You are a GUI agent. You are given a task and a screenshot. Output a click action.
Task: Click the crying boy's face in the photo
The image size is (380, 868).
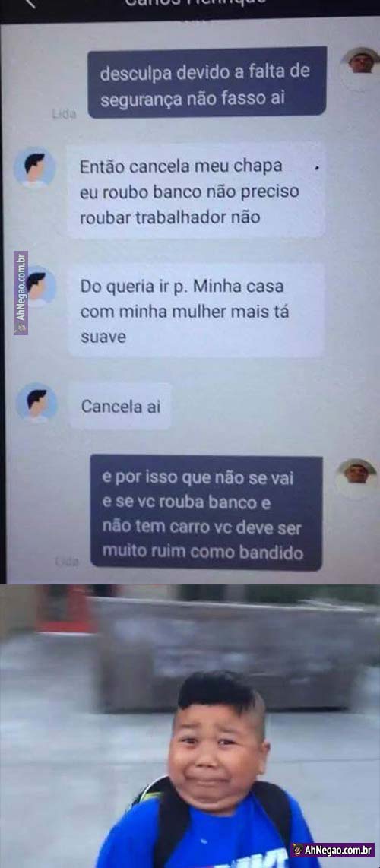[x=218, y=748]
